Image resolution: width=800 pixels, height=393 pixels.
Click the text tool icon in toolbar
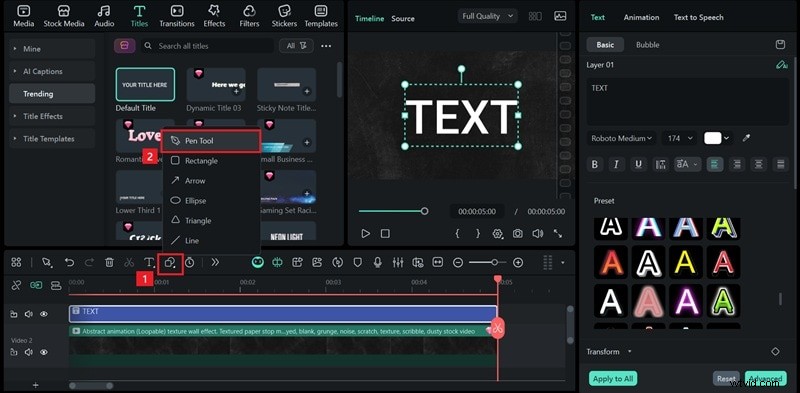click(149, 262)
